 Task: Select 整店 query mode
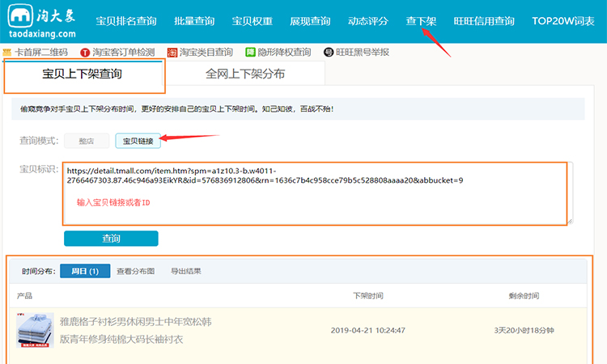tap(86, 141)
